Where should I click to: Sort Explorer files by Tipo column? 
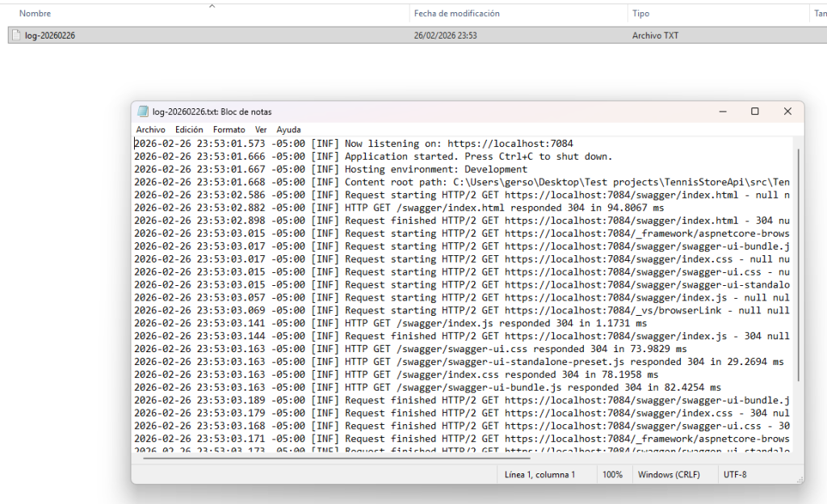[640, 13]
